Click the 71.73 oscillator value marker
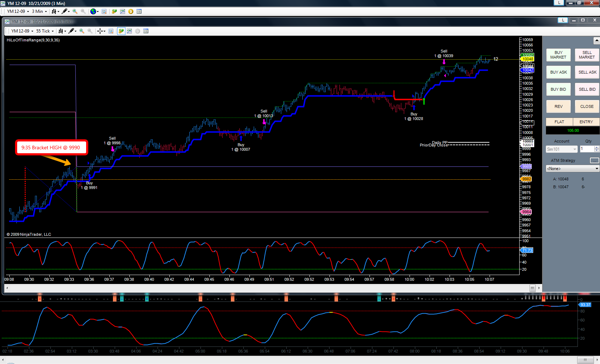The height and width of the screenshot is (364, 600). [x=526, y=250]
